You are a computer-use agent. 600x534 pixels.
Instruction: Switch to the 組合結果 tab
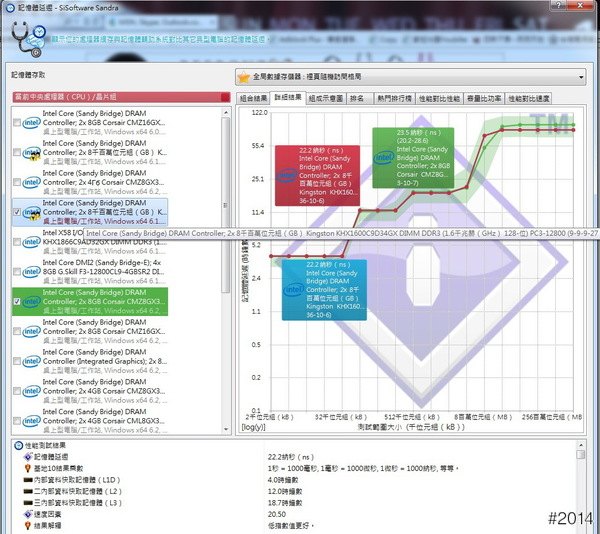coord(253,99)
